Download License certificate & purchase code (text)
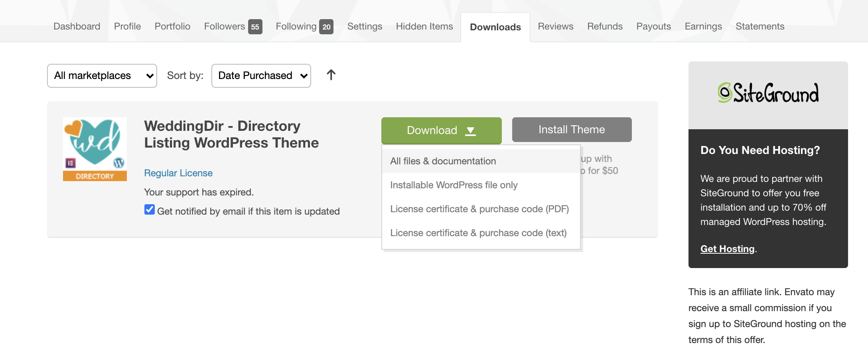Screen dimensions: 868x359 [478, 233]
